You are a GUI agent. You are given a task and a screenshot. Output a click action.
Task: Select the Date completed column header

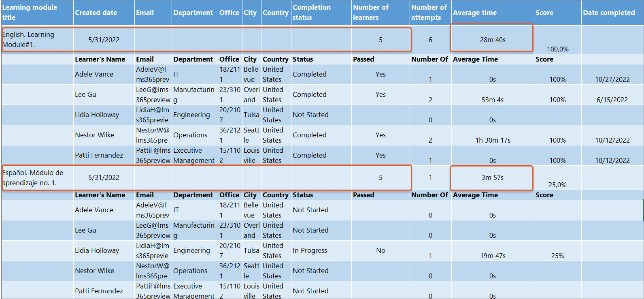[x=612, y=13]
